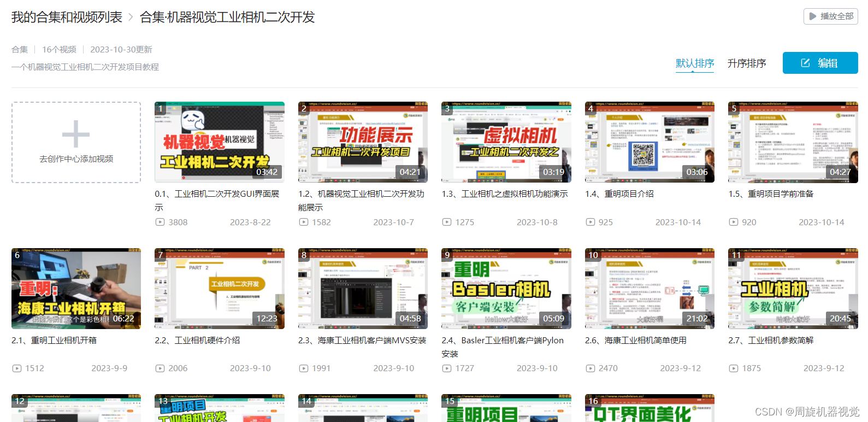Open thumbnail of video 2.7 参数简解
Image resolution: width=868 pixels, height=422 pixels.
[793, 289]
